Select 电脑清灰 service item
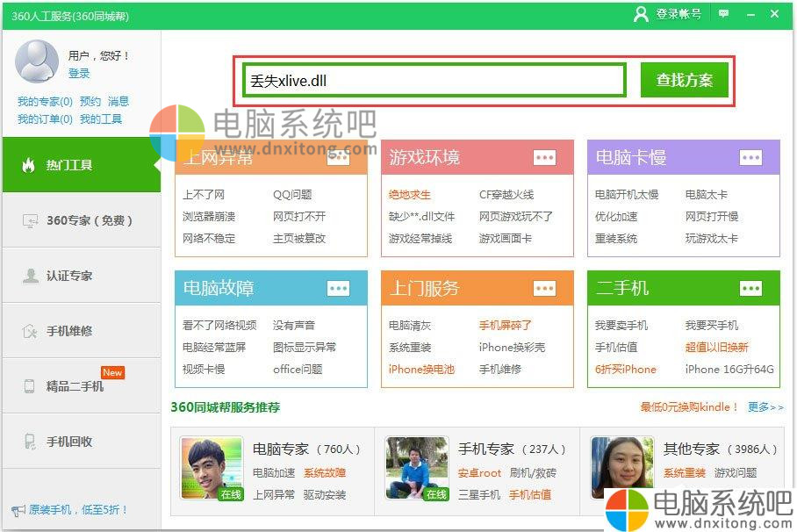Screen dimensions: 797x532 [x=410, y=326]
